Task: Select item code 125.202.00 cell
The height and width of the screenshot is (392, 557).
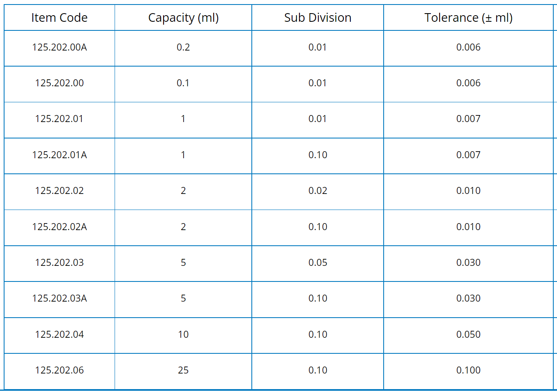Action: [x=60, y=83]
